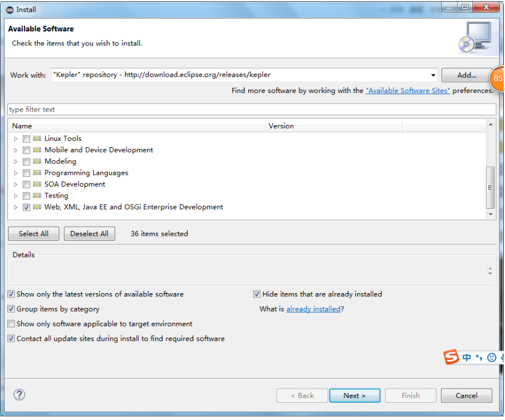Click the Web, XML, Java EE category icon
The height and width of the screenshot is (420, 505).
click(38, 207)
